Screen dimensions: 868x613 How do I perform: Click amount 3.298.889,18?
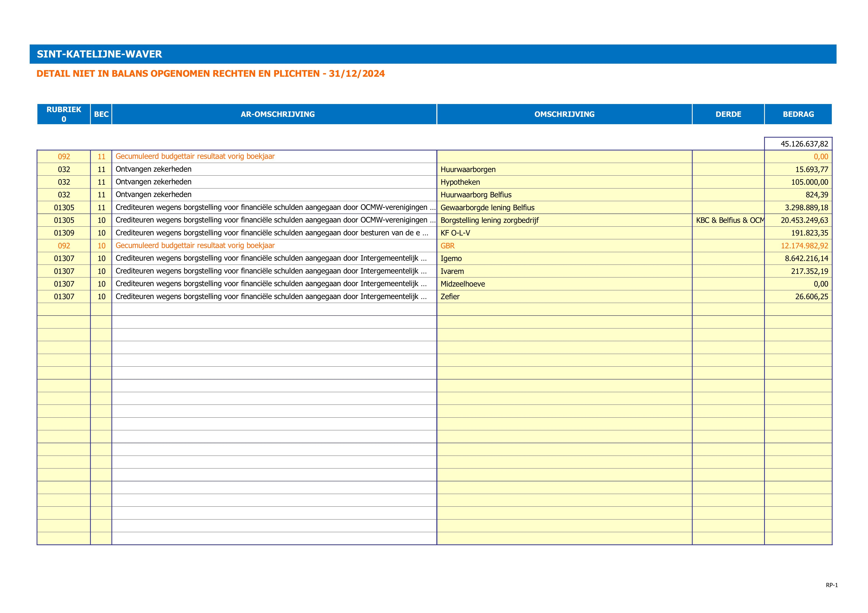pos(799,208)
